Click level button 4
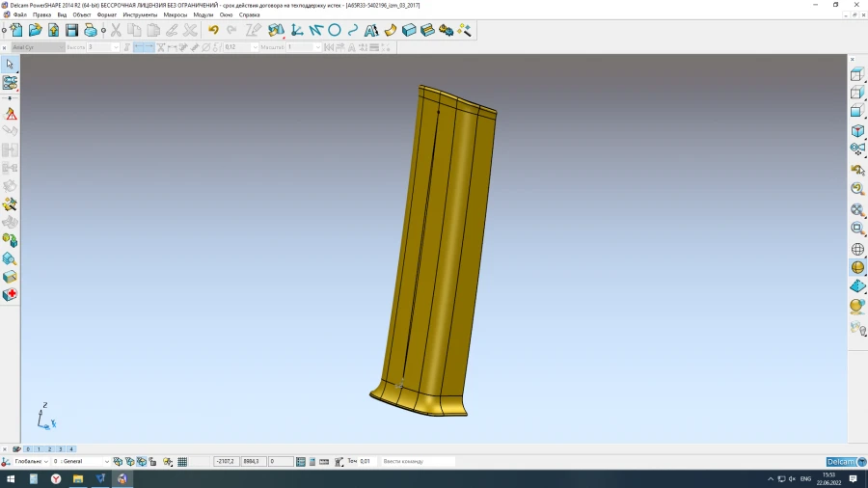Screen dimensions: 868x488 click(71, 449)
